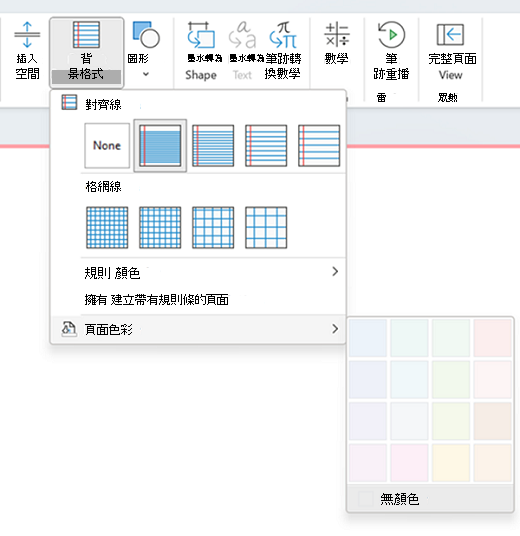Click the Ink to Text tool
This screenshot has width=520, height=536.
click(242, 50)
